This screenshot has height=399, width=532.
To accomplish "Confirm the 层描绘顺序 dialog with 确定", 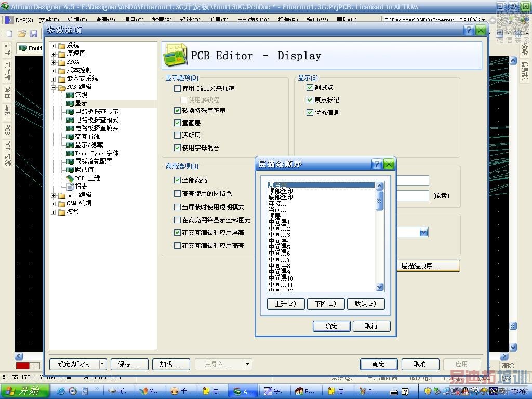I will [331, 326].
